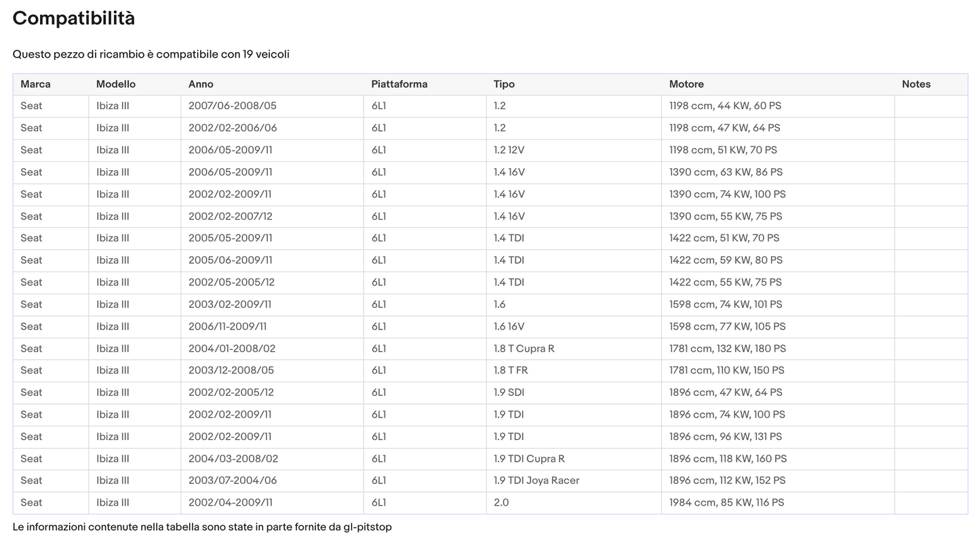The width and height of the screenshot is (980, 545).
Task: Click the 1984 ccm, 85 KW engine cell
Action: (x=726, y=503)
